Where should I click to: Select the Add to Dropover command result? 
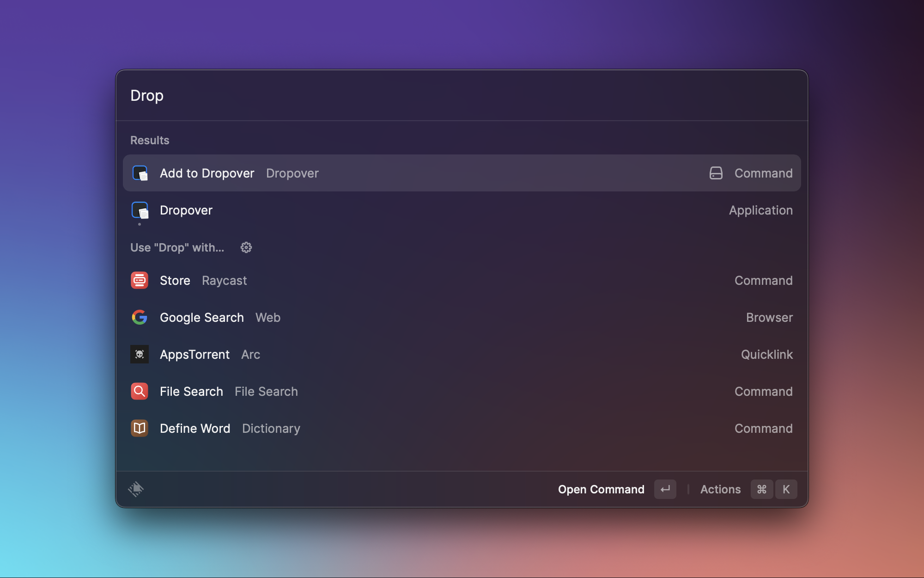click(462, 172)
